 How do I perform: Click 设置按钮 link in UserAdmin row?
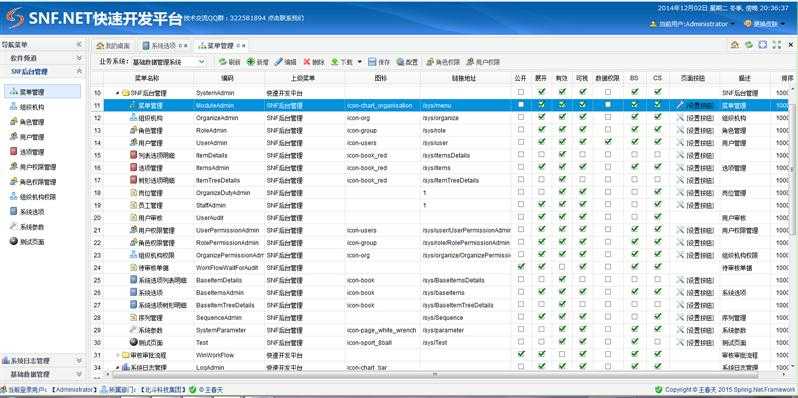[x=700, y=143]
